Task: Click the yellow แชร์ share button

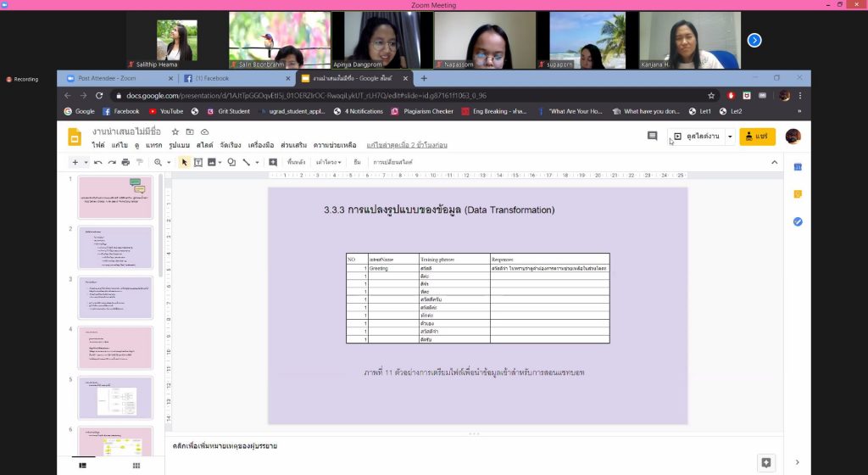Action: tap(757, 137)
